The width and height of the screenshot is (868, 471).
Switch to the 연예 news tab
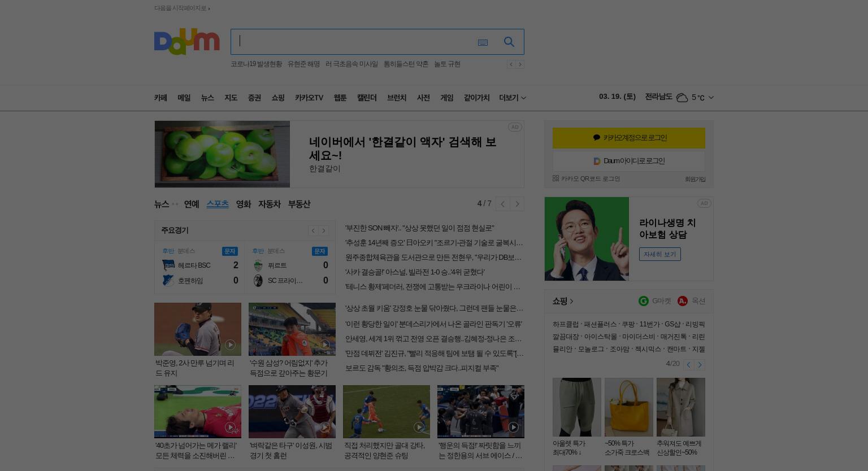[192, 204]
